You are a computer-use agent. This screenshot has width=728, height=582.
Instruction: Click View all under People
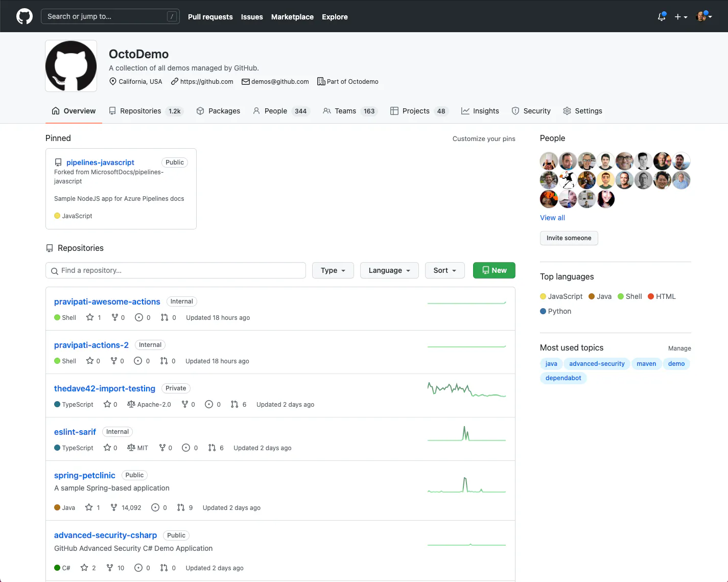point(552,218)
